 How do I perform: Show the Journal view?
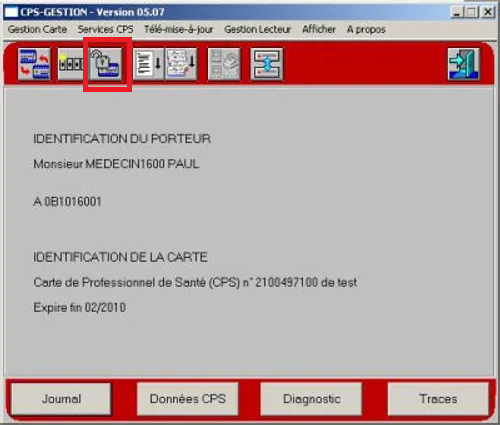pos(61,399)
